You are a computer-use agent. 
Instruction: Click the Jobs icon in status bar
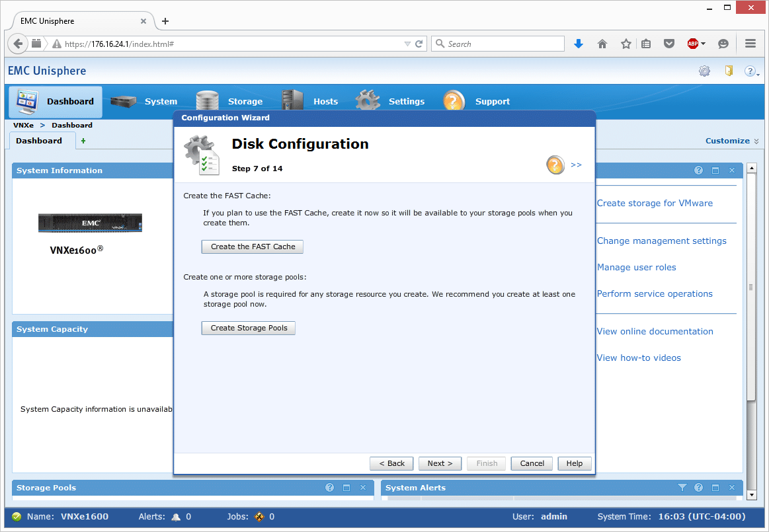tap(259, 517)
